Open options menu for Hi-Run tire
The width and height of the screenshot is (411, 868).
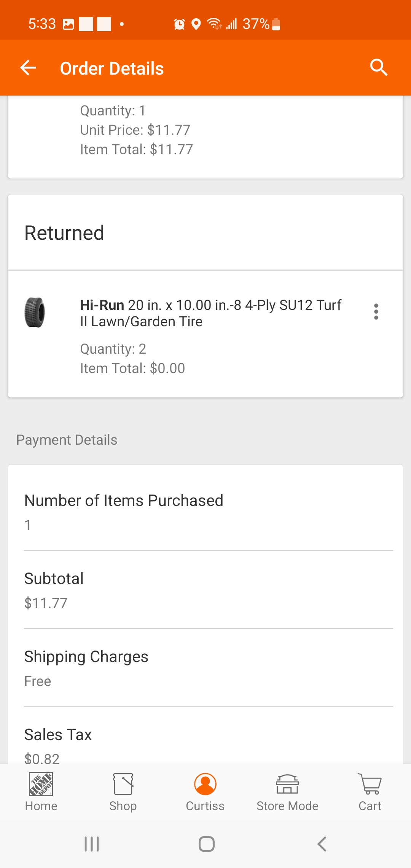[376, 312]
